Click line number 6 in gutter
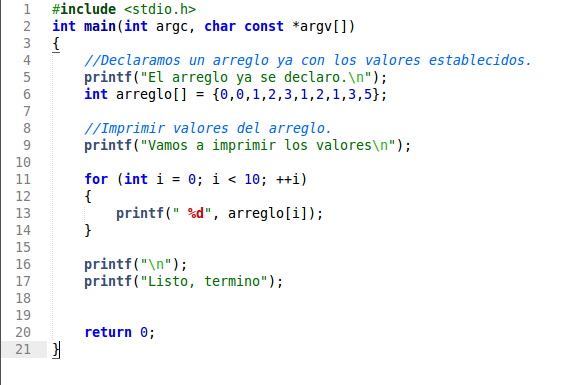585x385 pixels. point(27,94)
